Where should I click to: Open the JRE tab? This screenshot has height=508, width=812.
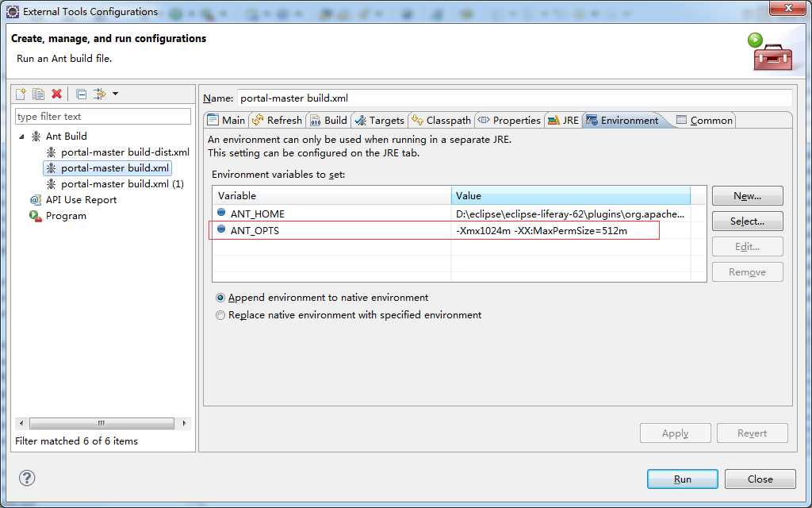[x=563, y=120]
